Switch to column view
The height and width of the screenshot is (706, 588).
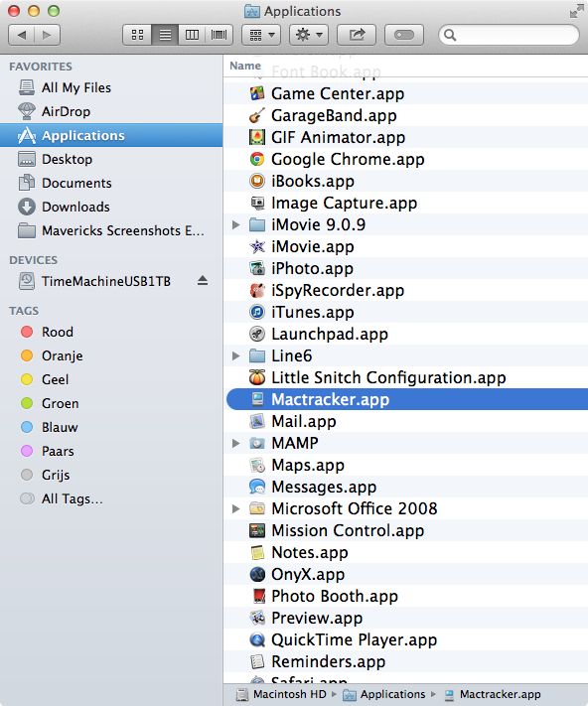coord(192,35)
